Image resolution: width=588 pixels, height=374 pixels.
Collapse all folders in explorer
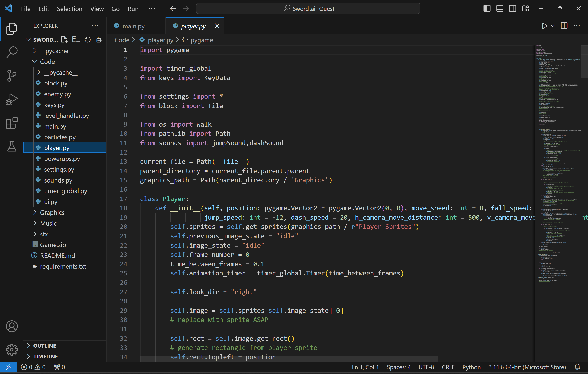pos(99,40)
